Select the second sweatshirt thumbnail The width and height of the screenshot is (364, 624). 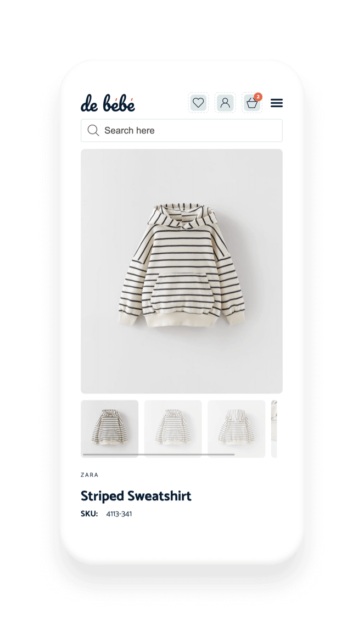click(173, 429)
